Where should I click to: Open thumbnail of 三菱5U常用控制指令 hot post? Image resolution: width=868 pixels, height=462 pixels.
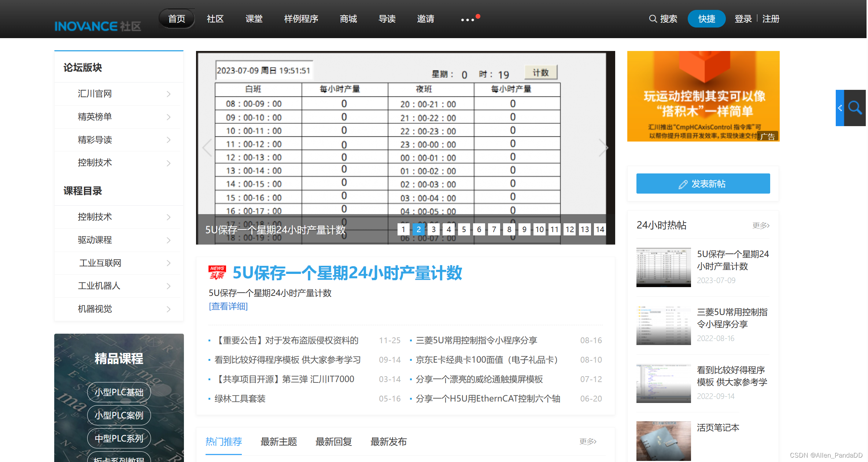click(x=664, y=325)
